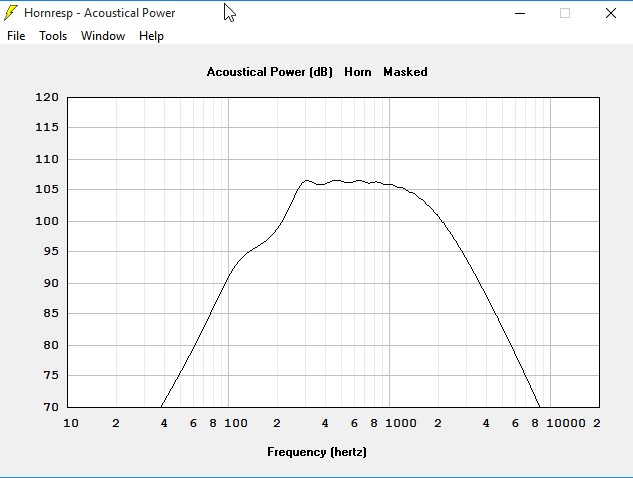Open the File menu

16,36
